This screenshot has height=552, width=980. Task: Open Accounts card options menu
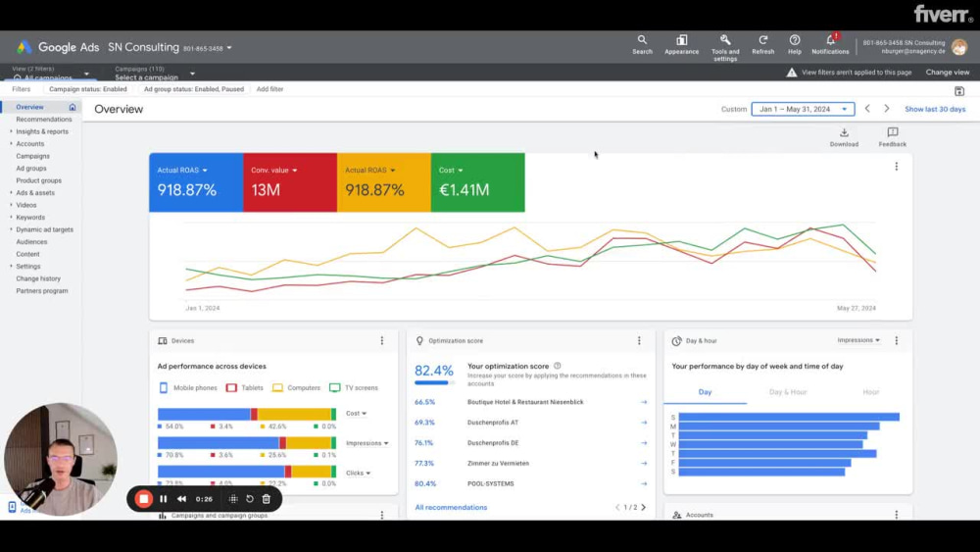tap(897, 515)
